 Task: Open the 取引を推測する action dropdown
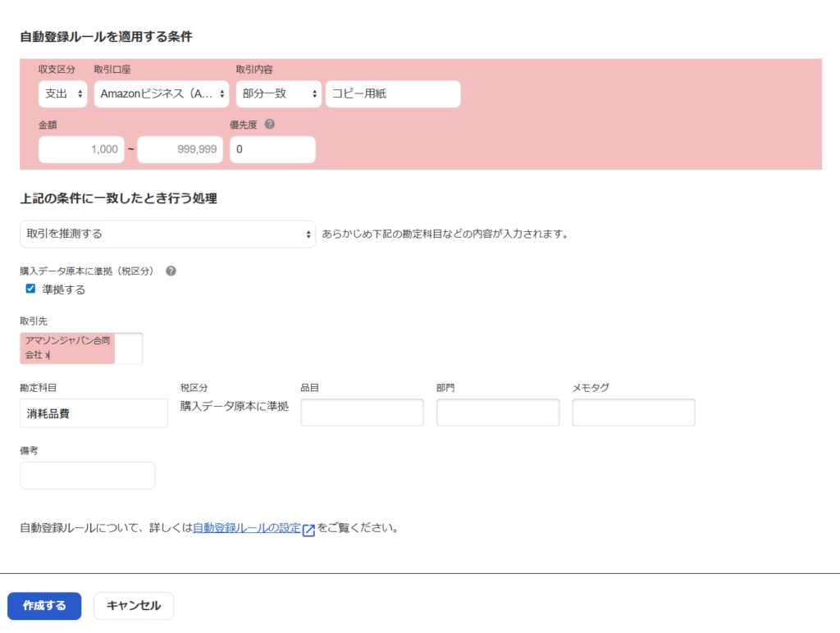click(x=167, y=234)
